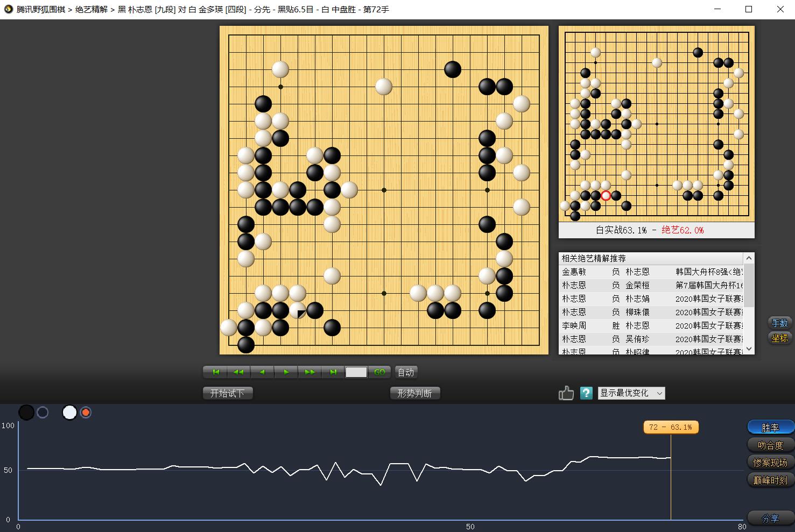The image size is (795, 532).
Task: Toggle the 坐标 coordinates display
Action: tap(779, 338)
